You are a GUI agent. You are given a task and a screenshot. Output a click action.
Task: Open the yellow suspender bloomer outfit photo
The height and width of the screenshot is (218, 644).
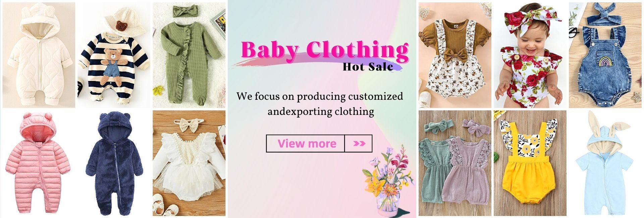pos(530,163)
